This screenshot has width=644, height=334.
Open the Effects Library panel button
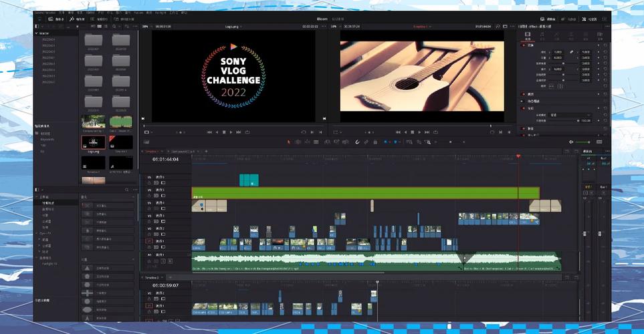click(x=77, y=19)
